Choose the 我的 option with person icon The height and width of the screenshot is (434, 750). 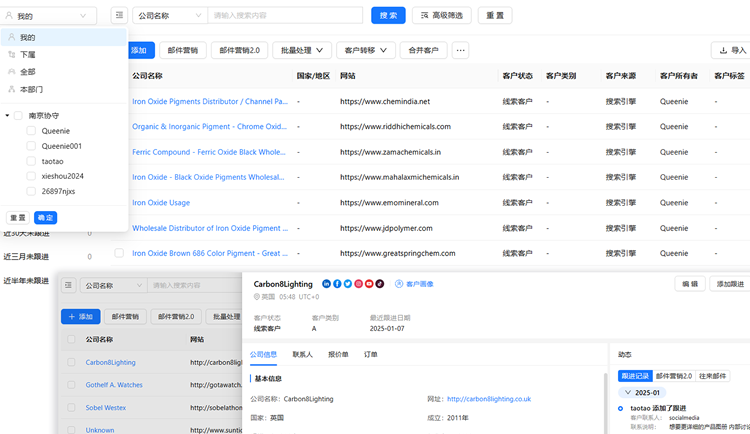[64, 37]
